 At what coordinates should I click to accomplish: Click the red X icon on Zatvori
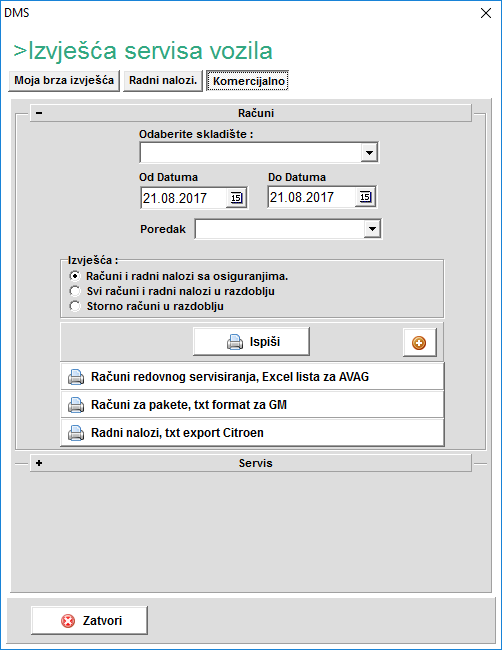point(68,621)
